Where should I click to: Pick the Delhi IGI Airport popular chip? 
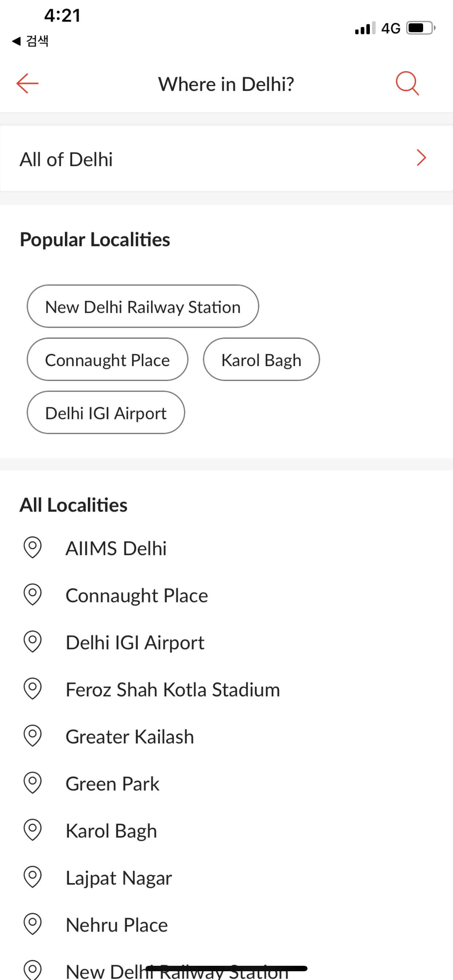click(106, 413)
